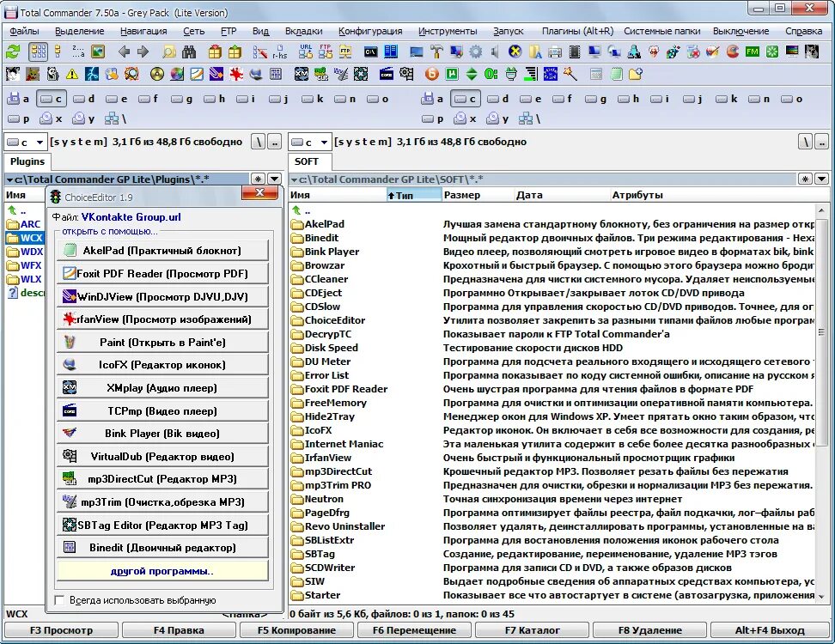Image resolution: width=835 pixels, height=644 pixels.
Task: Open right panel directory history arrow
Action: point(822,179)
